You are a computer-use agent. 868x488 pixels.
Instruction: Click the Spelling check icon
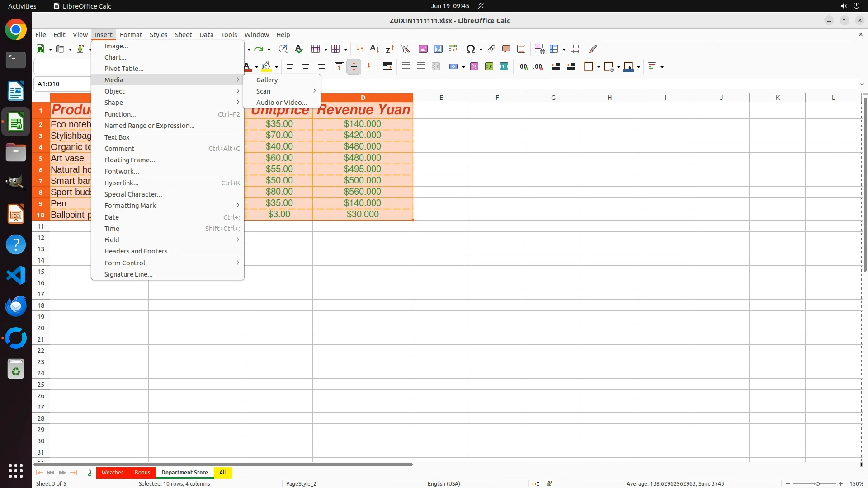(298, 49)
